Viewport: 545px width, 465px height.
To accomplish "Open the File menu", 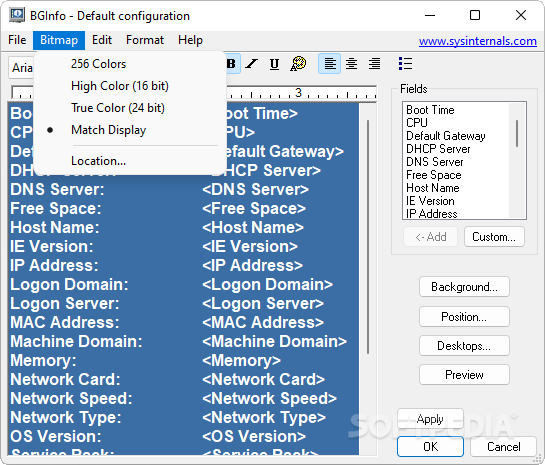I will tap(17, 40).
